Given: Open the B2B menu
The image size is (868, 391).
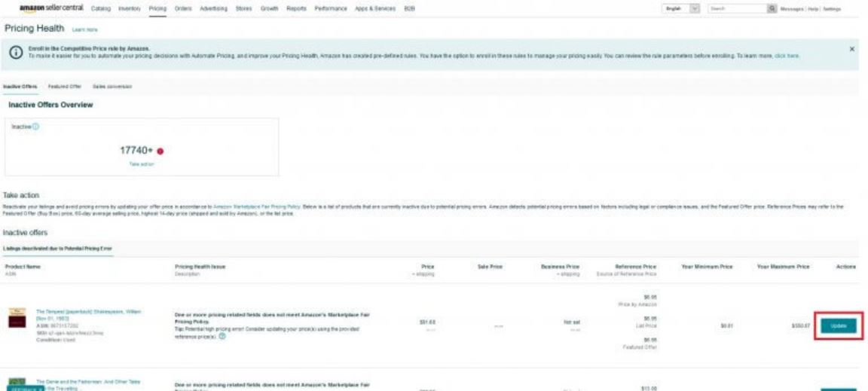Looking at the screenshot, I should (x=410, y=9).
